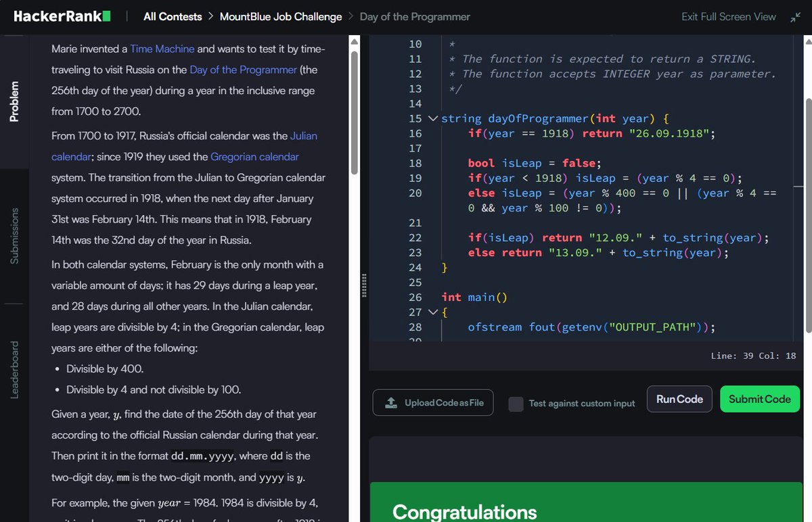The width and height of the screenshot is (812, 522).
Task: Click the "12.09." string on line 22
Action: [616, 237]
